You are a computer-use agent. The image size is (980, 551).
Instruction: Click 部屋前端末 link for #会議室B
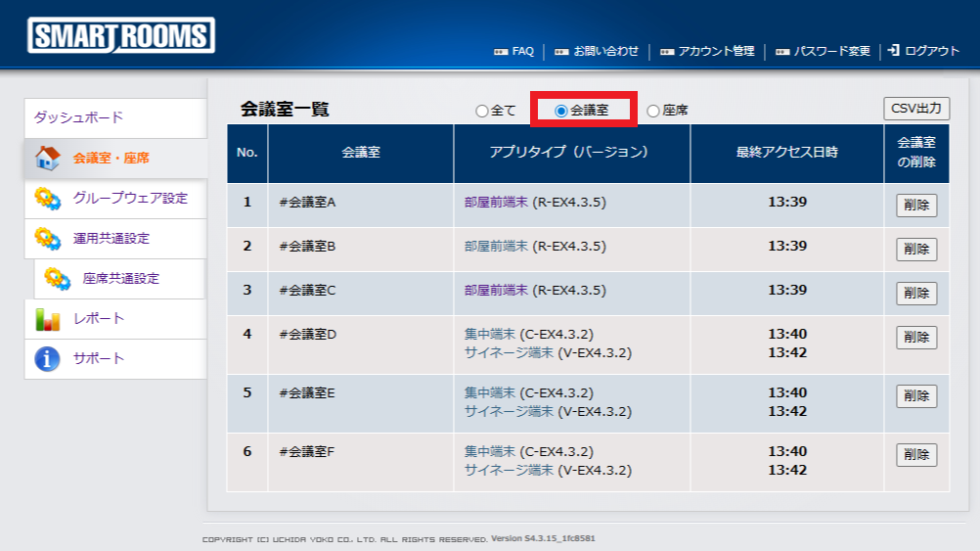point(496,247)
